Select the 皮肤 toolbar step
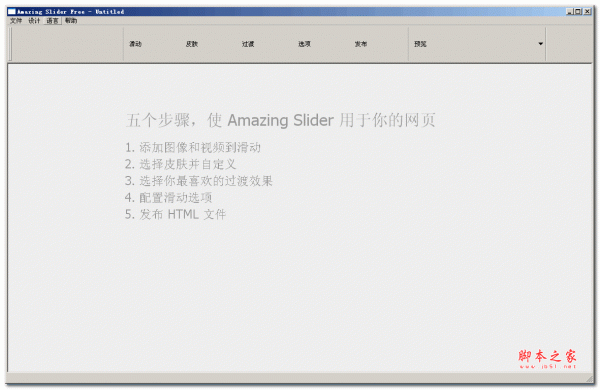600x390 pixels. [x=192, y=44]
